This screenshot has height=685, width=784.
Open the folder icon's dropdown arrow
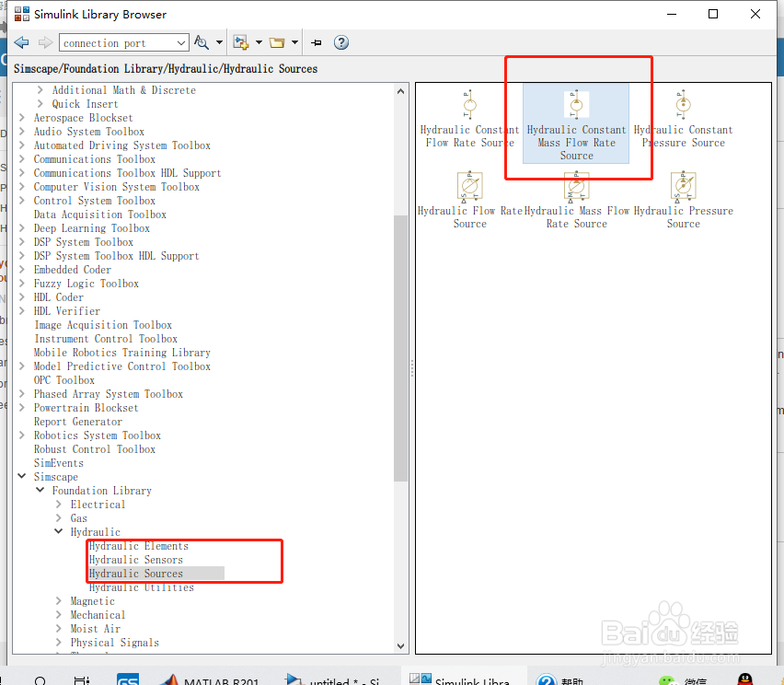pos(294,42)
